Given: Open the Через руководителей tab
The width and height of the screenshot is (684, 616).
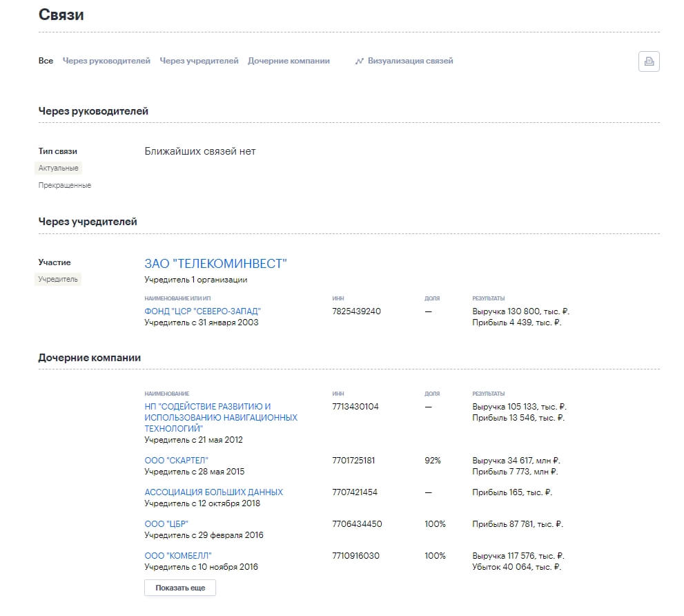Looking at the screenshot, I should point(106,61).
